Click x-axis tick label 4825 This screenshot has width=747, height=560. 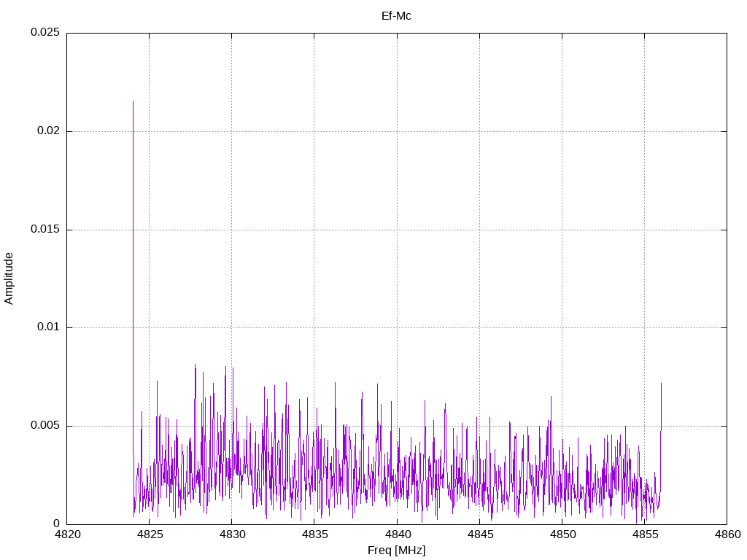(150, 534)
